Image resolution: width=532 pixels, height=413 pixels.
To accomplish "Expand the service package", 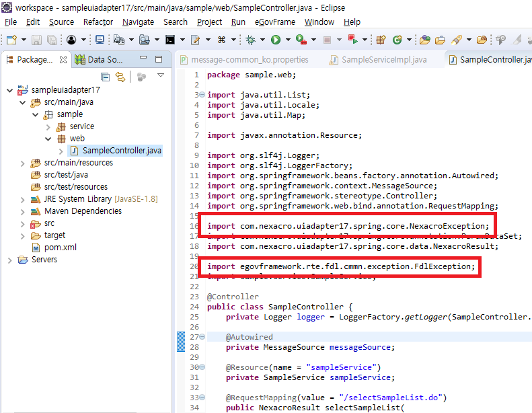I will pos(48,126).
